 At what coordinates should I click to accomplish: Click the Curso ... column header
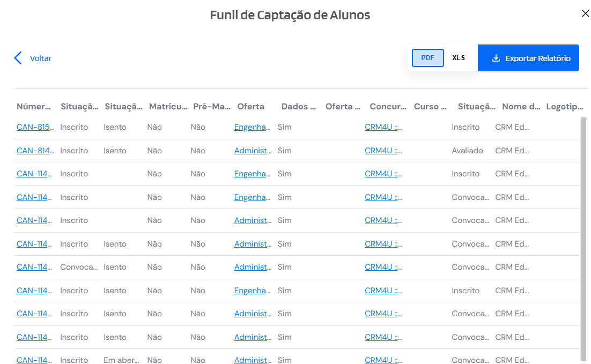click(430, 107)
